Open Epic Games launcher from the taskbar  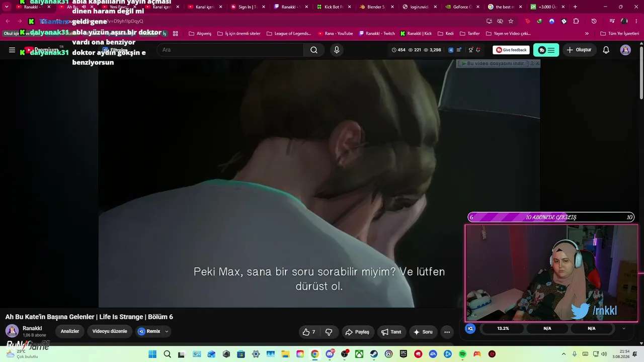404,354
